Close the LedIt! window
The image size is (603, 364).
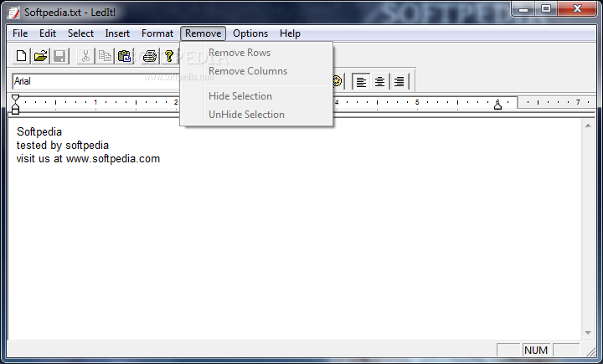[577, 8]
